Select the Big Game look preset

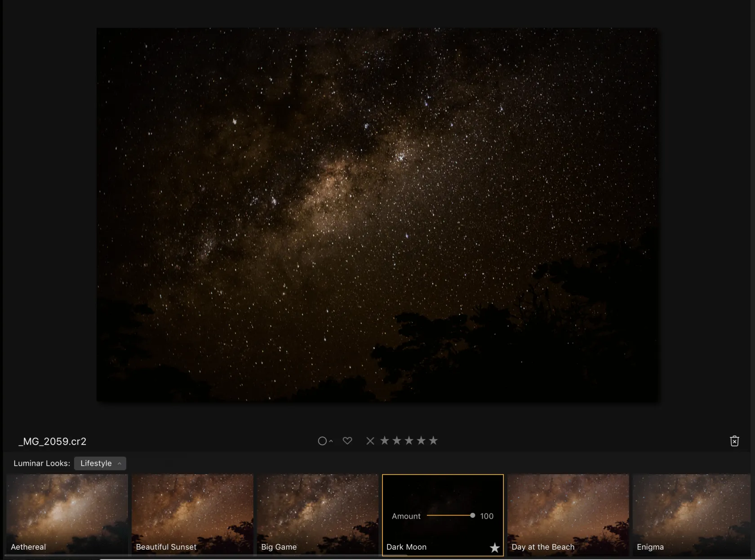318,514
